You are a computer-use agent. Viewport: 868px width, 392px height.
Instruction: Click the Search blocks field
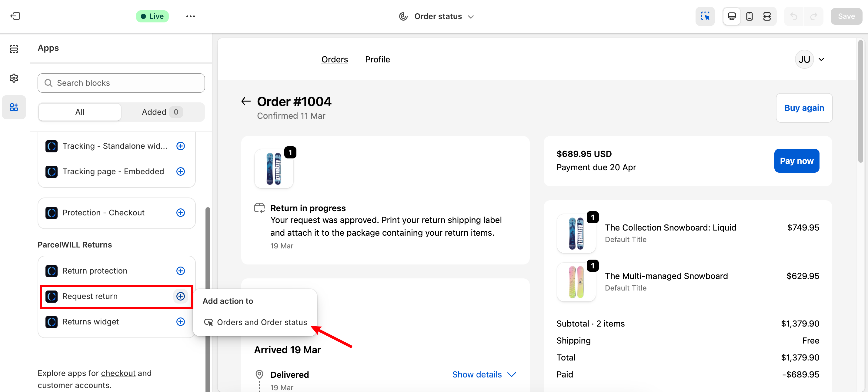(x=121, y=83)
